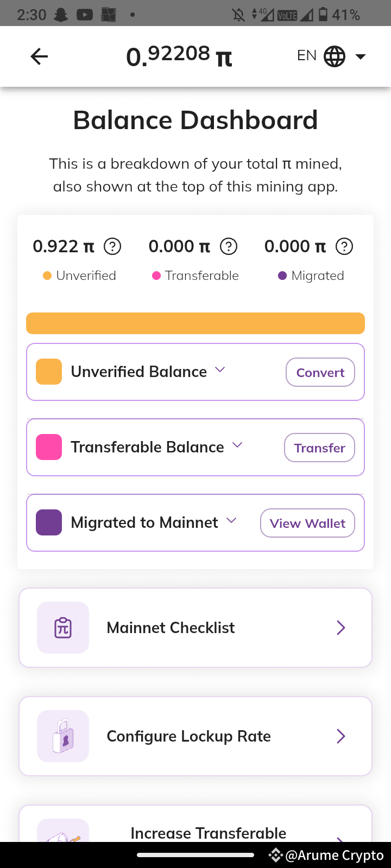The image size is (391, 868).
Task: Open Configure Lockup Rate menu item
Action: tap(195, 736)
